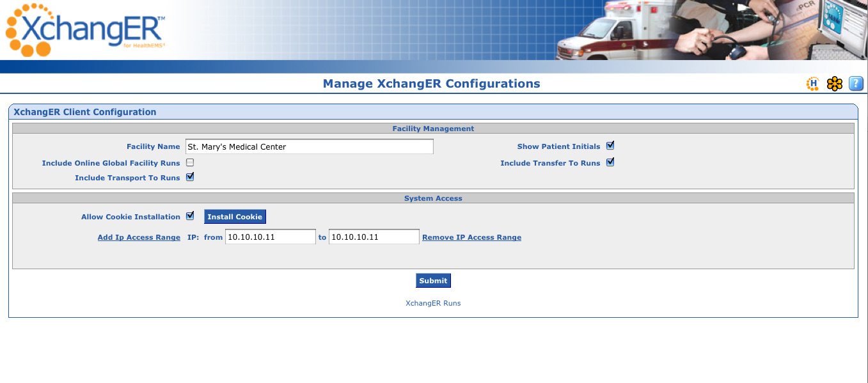Click Remove IP Access Range
The width and height of the screenshot is (868, 383).
pyautogui.click(x=471, y=237)
